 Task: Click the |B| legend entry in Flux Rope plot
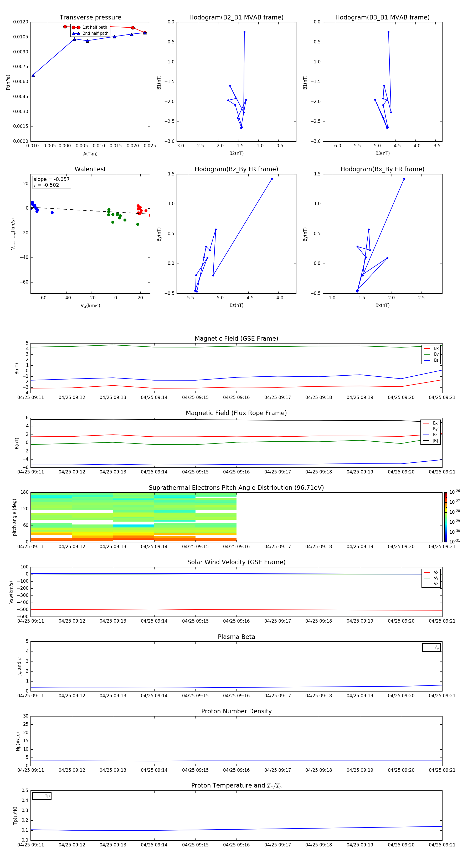pos(431,441)
